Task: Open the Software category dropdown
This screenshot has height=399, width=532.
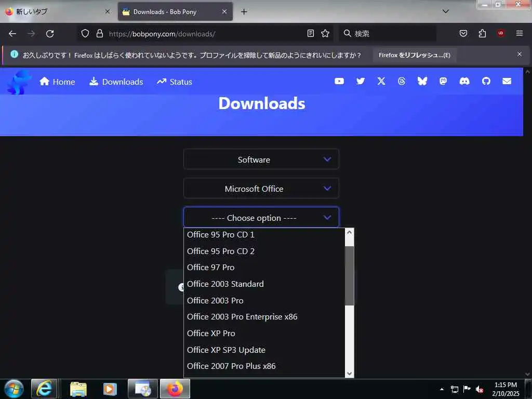Action: pos(261,159)
